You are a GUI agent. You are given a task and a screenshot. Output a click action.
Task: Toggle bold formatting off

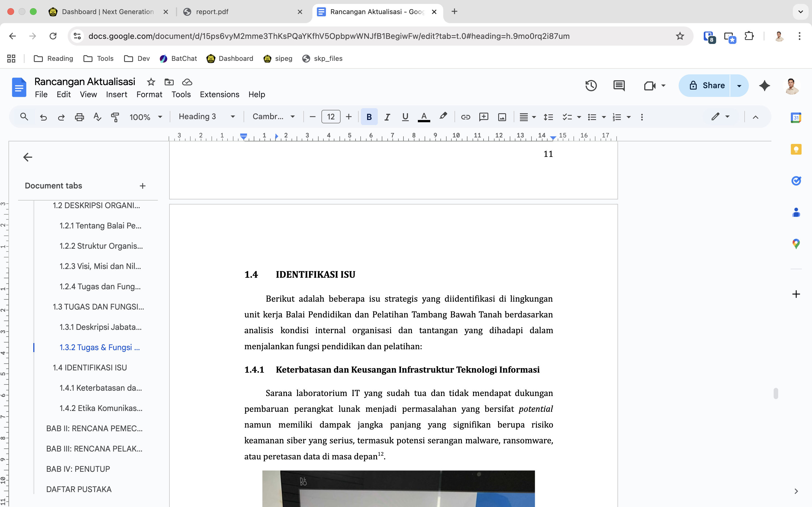tap(369, 117)
